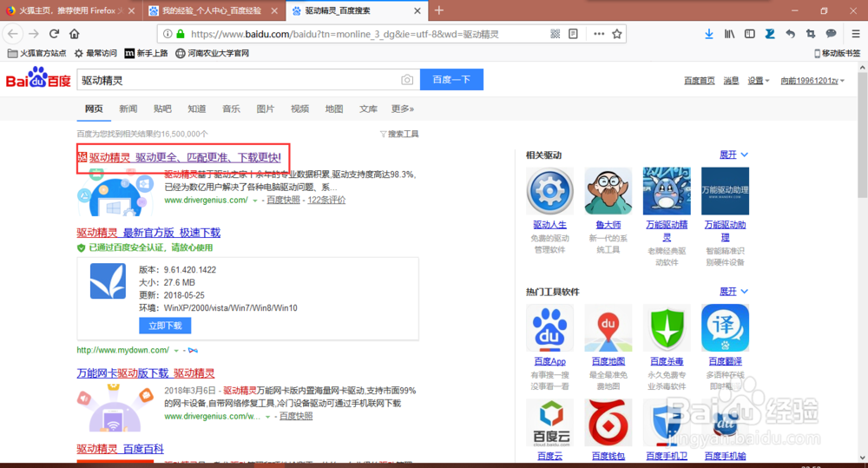Open dropdown arrow beside www.drivergenius.com/

tap(255, 201)
